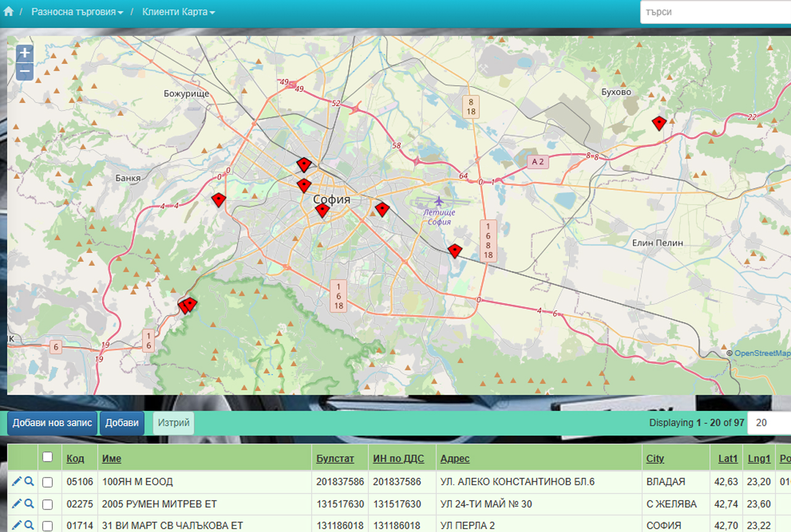Edit row 2005 РУМЕН МИТРЕВ ЕТ with pencil
The height and width of the screenshot is (532, 791).
pyautogui.click(x=17, y=504)
